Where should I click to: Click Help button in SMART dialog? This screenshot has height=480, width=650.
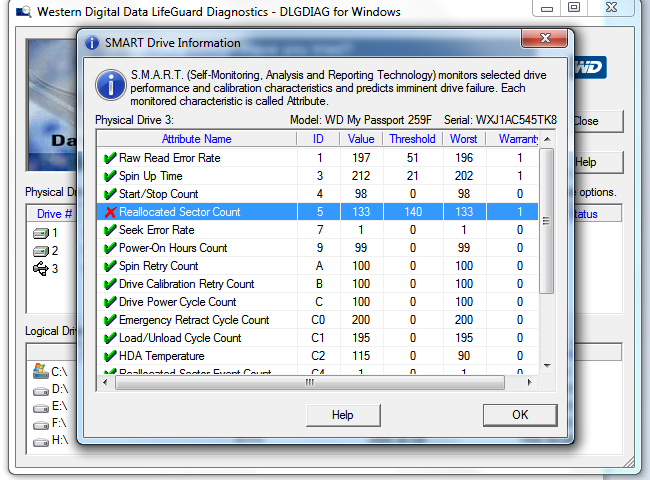[343, 415]
